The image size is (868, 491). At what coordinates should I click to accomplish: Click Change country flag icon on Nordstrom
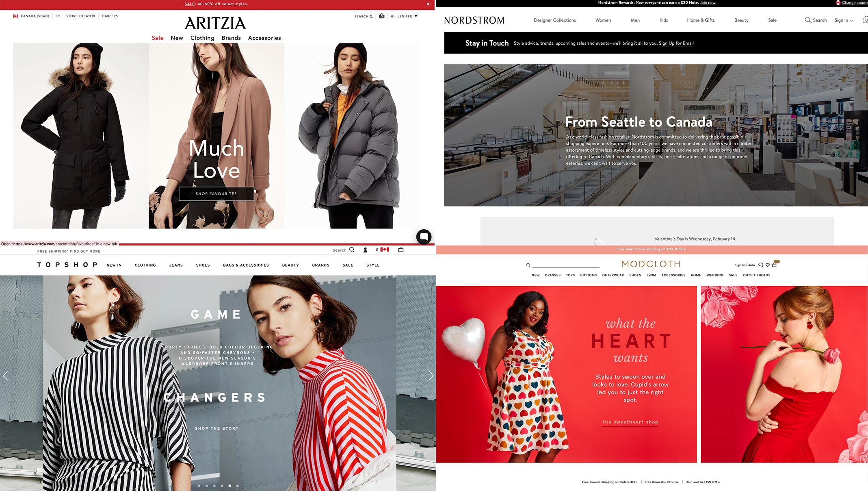click(x=838, y=3)
